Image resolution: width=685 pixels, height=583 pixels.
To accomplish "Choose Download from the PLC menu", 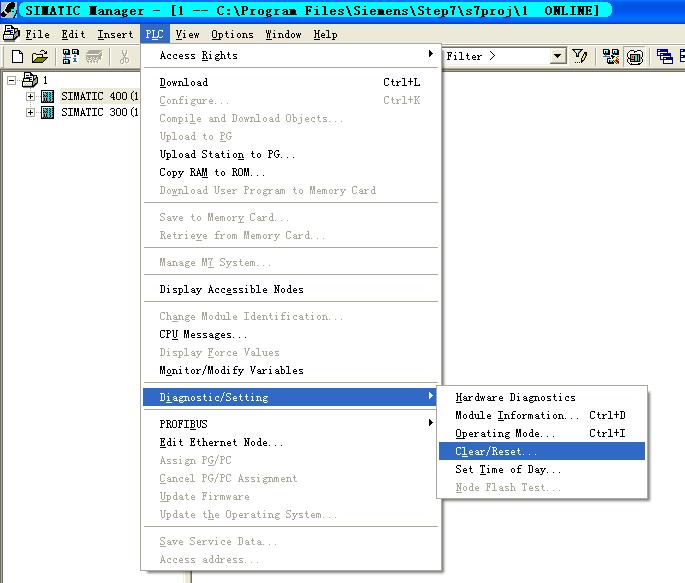I will (x=291, y=82).
